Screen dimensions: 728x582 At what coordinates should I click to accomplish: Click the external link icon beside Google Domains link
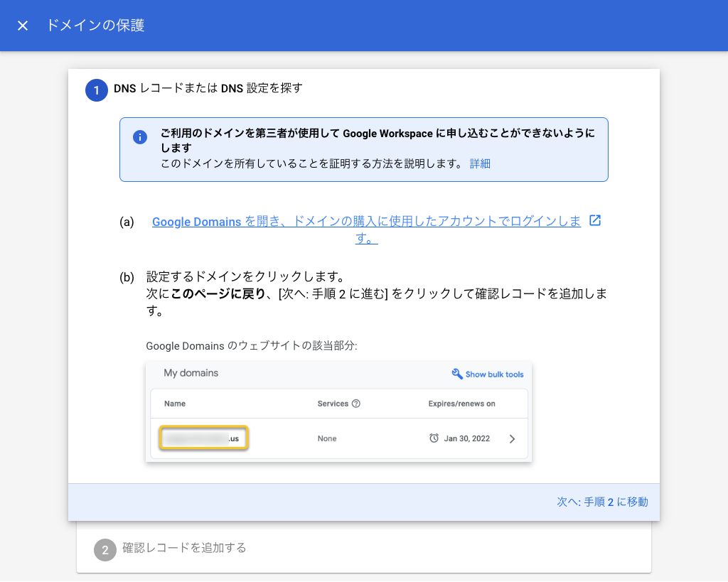click(594, 221)
